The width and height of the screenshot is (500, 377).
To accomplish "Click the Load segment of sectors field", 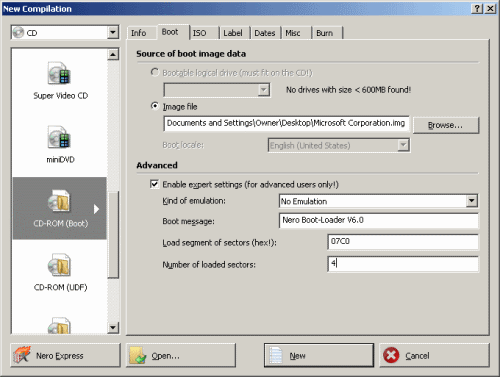I will tap(403, 242).
